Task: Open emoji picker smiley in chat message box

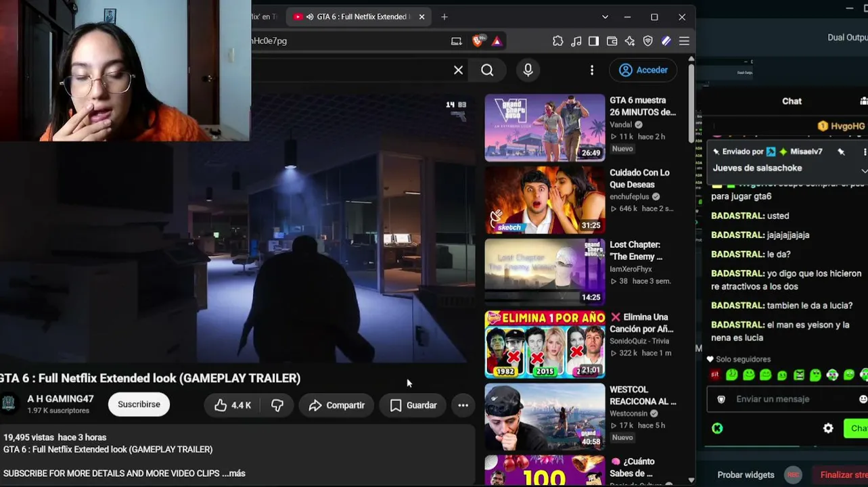Action: 863,399
